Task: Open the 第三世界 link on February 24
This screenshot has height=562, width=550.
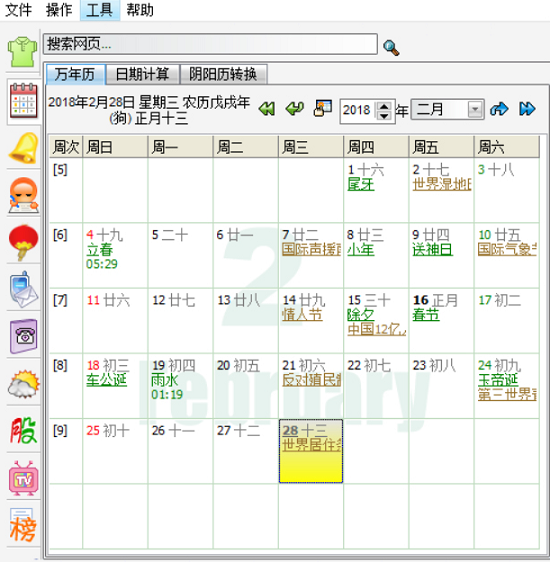Action: [507, 395]
